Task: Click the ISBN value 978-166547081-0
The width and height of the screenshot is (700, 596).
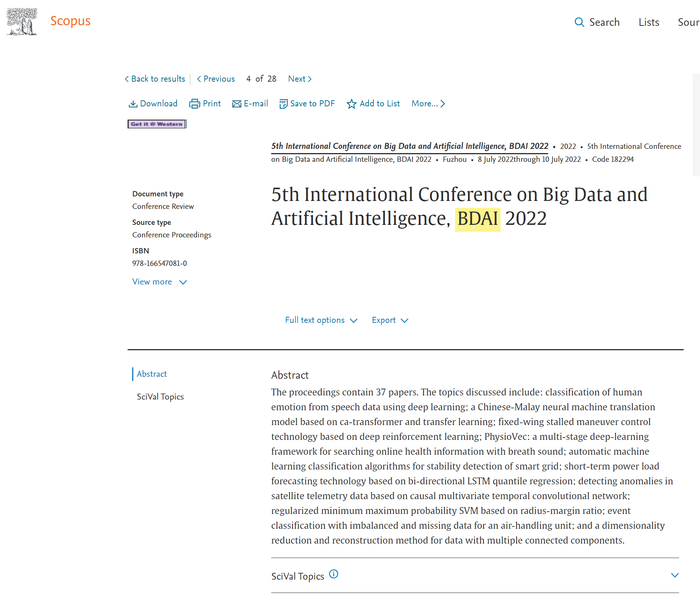Action: coord(160,263)
